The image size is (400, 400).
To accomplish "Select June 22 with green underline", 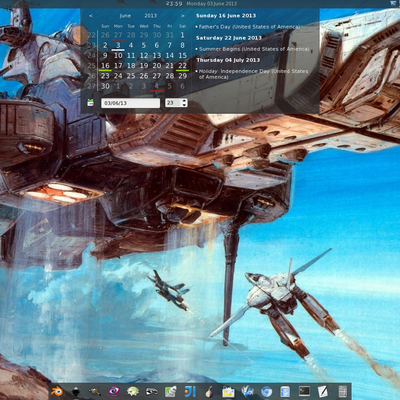I will tap(182, 66).
